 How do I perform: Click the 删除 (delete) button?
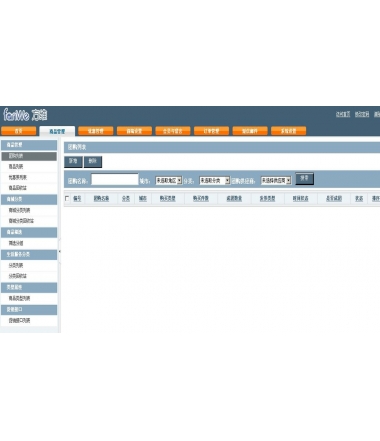click(x=93, y=162)
